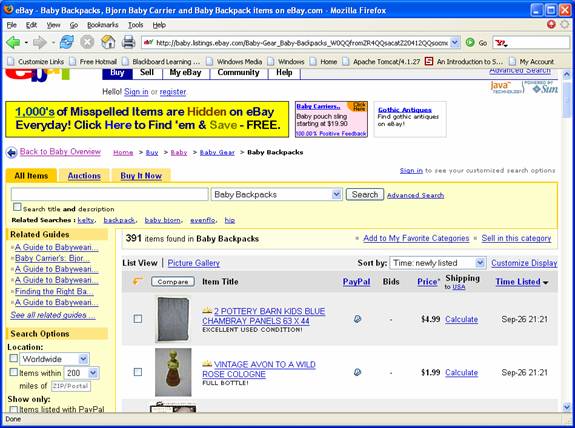The width and height of the screenshot is (575, 428).
Task: Click the yellow Misspelled Items banner ad
Action: tap(147, 119)
